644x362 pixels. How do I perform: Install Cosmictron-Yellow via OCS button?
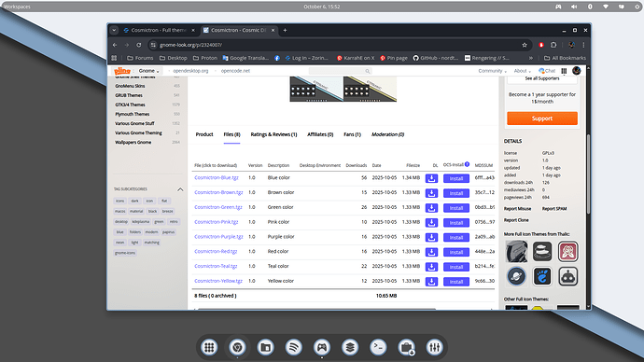(x=456, y=282)
